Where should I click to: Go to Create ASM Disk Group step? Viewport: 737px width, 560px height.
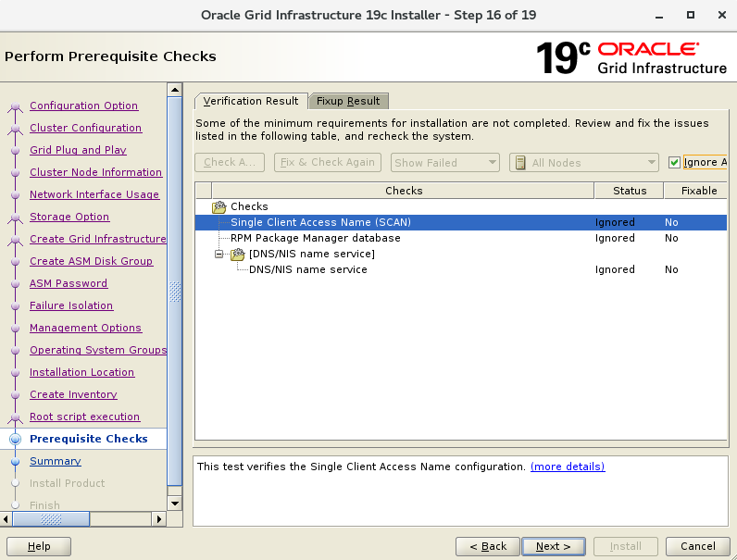[91, 261]
